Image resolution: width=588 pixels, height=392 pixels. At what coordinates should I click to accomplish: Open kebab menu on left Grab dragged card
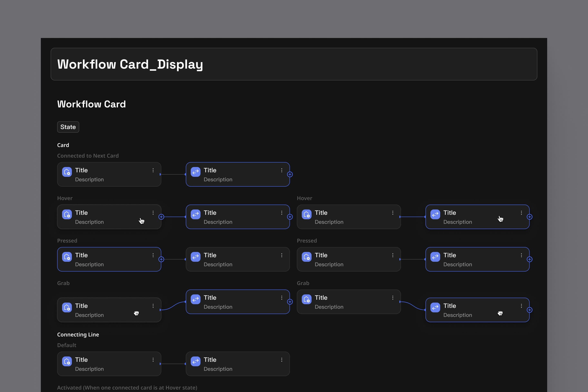153,306
